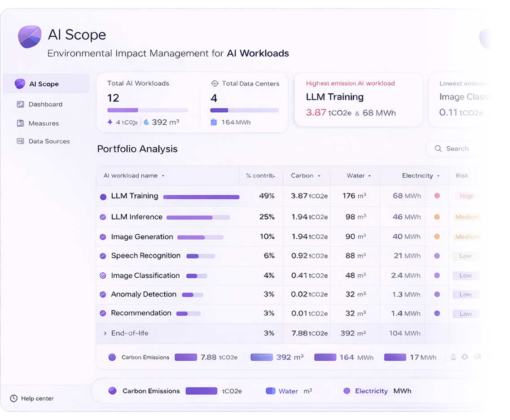Screen dimensions: 510x420
Task: Click the Measures sidebar icon
Action: point(20,123)
